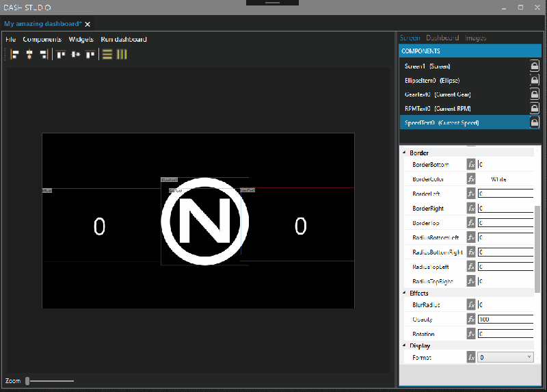547x392 pixels.
Task: Open the fx formula for BorderBottom
Action: click(x=471, y=164)
